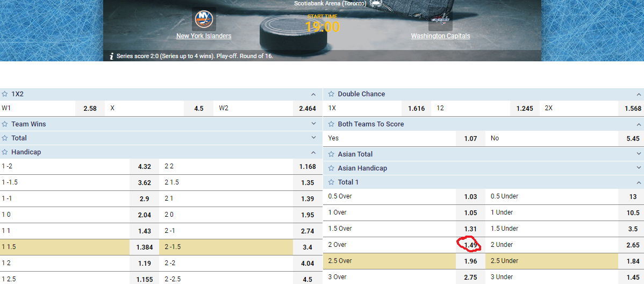Expand the Team Wins section

(314, 124)
